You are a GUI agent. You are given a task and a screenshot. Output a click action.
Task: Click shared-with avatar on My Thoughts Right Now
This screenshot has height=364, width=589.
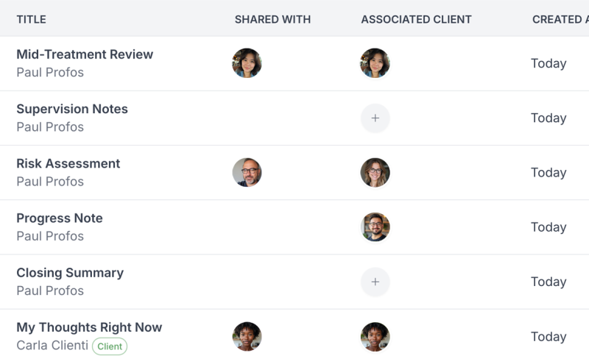click(x=247, y=337)
